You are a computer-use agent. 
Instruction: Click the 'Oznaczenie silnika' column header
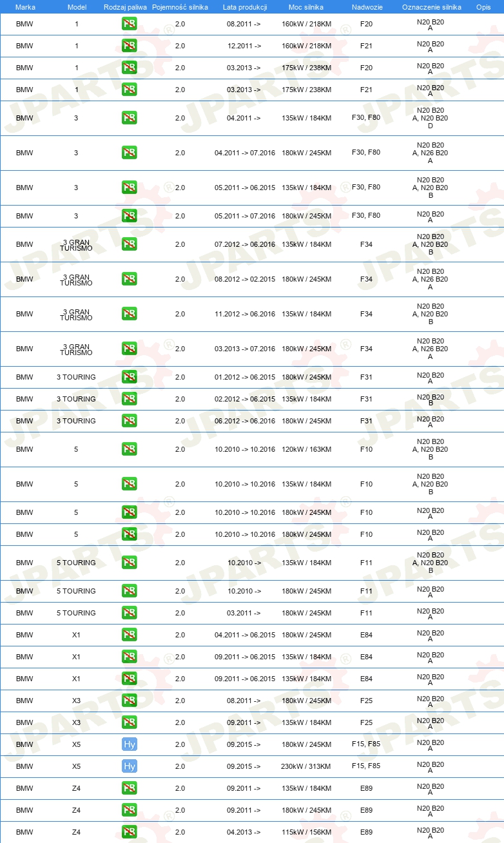pyautogui.click(x=432, y=7)
